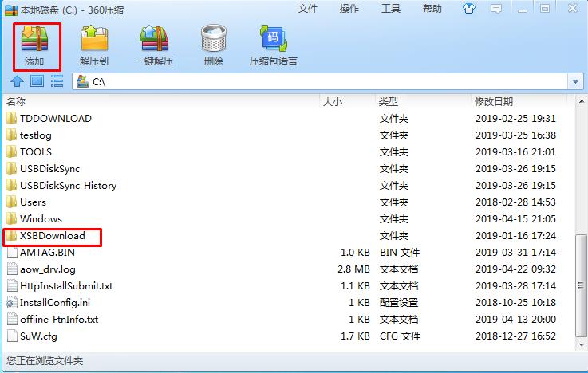Sort files by 修改日期 column header
Image resolution: width=588 pixels, height=373 pixels.
pos(494,102)
